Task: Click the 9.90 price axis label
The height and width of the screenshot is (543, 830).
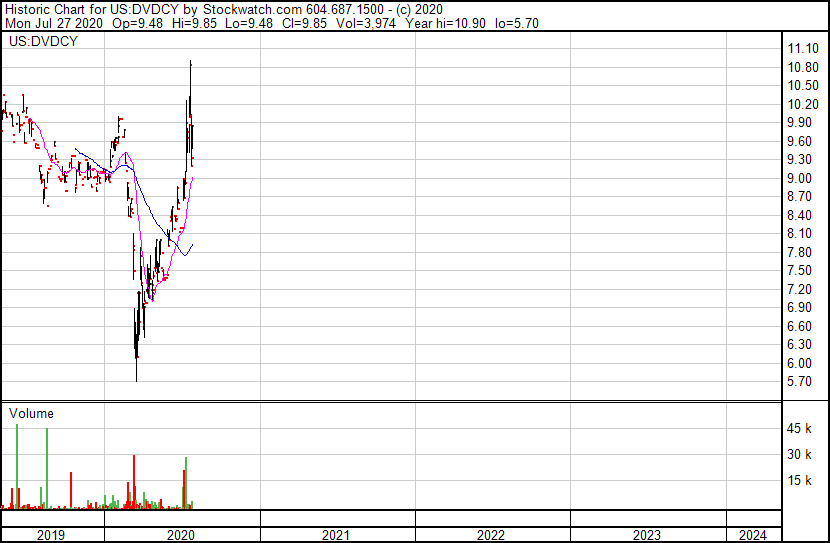Action: click(x=799, y=122)
